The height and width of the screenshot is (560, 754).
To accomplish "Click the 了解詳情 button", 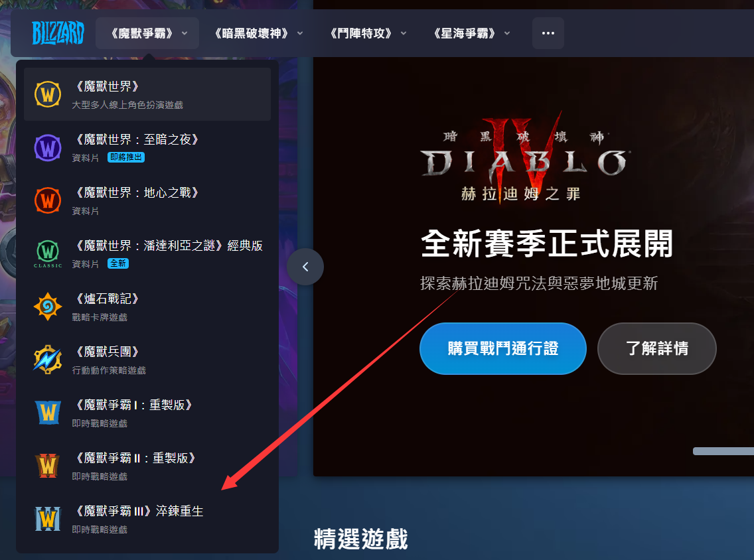I will 657,348.
